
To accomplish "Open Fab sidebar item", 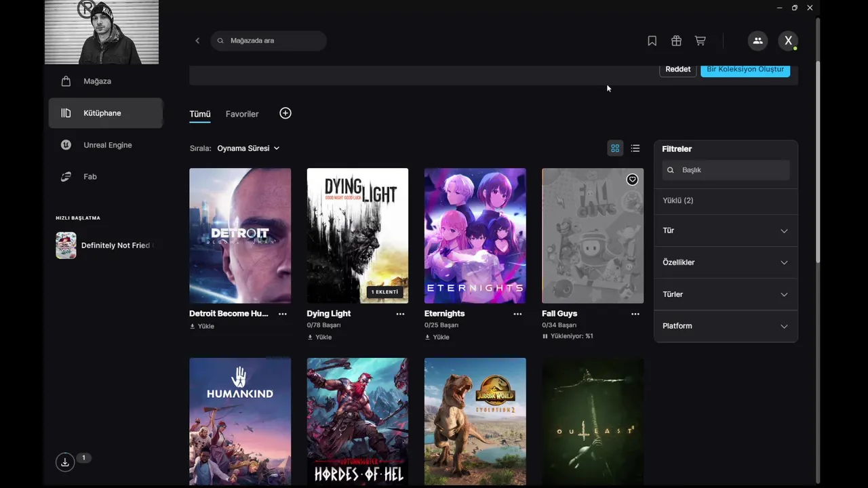I will (105, 177).
